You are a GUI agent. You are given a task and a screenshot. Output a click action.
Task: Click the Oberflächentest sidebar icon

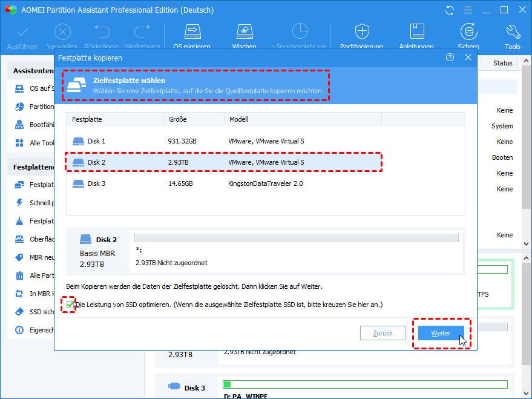(19, 239)
